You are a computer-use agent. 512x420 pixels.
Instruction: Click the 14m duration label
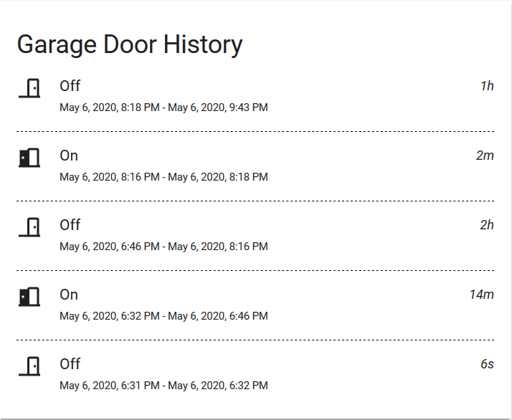coord(482,295)
